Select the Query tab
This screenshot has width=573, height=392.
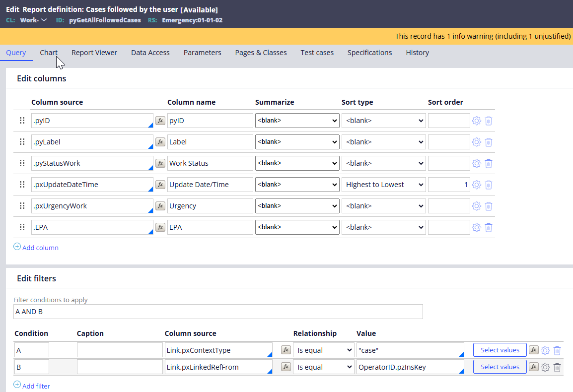(x=16, y=53)
